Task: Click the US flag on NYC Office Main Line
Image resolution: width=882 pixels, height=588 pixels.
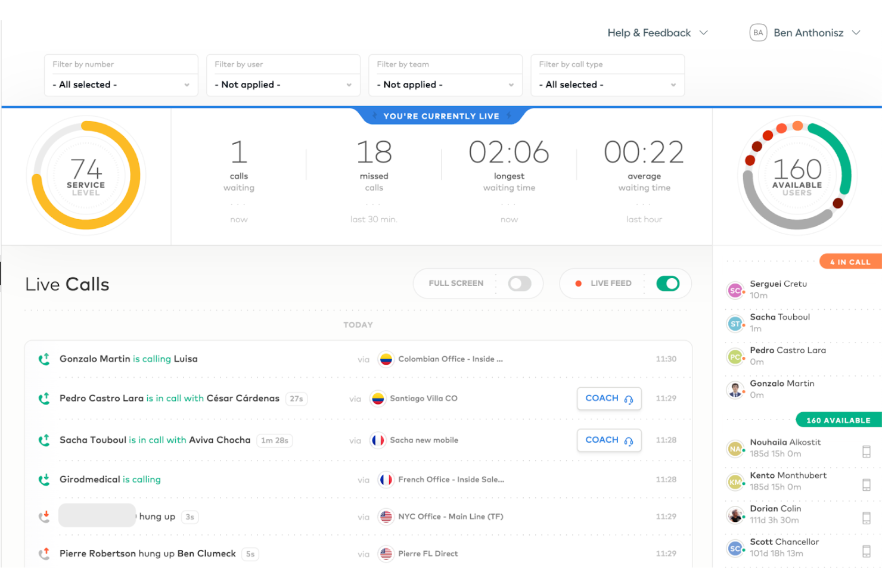Action: coord(386,517)
